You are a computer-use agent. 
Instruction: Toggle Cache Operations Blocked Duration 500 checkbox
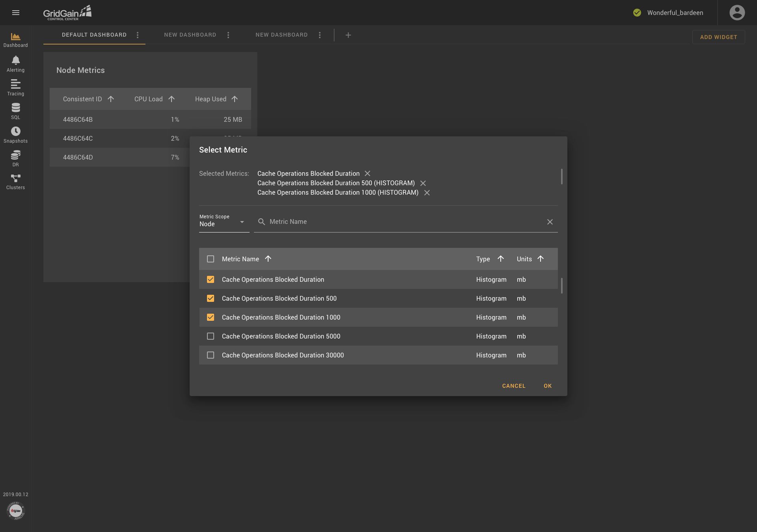tap(210, 298)
